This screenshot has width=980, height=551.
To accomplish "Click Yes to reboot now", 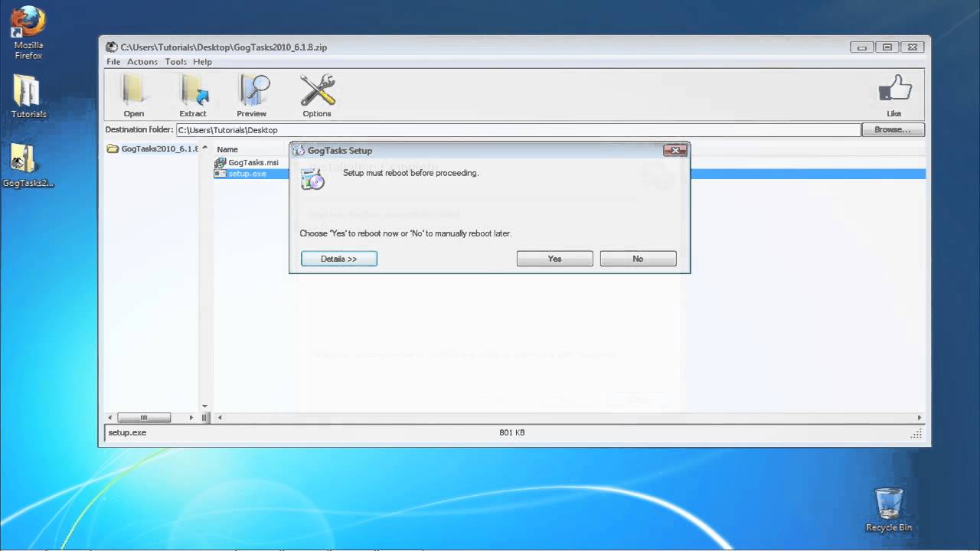I will pos(555,259).
